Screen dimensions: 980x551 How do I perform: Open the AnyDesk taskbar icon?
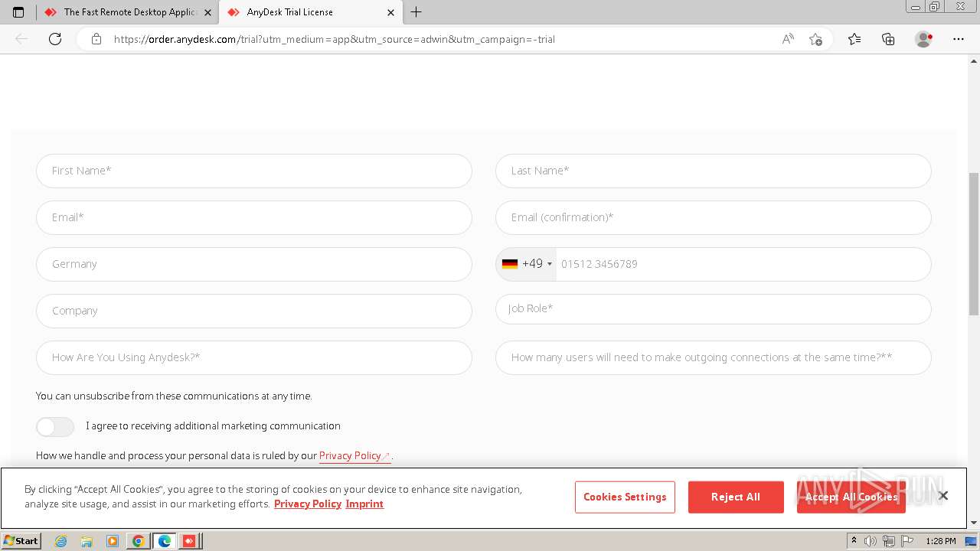[x=189, y=541]
